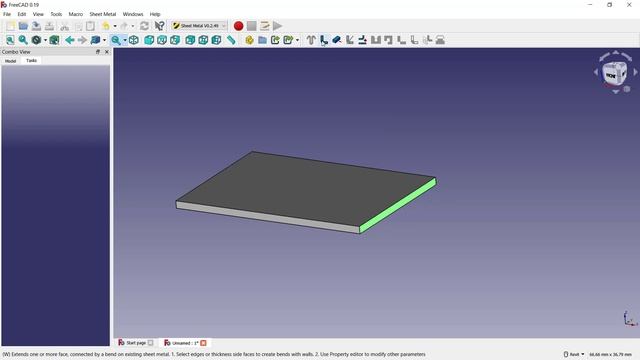Set the Bottom view cube icon
This screenshot has height=360, width=640.
[203, 40]
